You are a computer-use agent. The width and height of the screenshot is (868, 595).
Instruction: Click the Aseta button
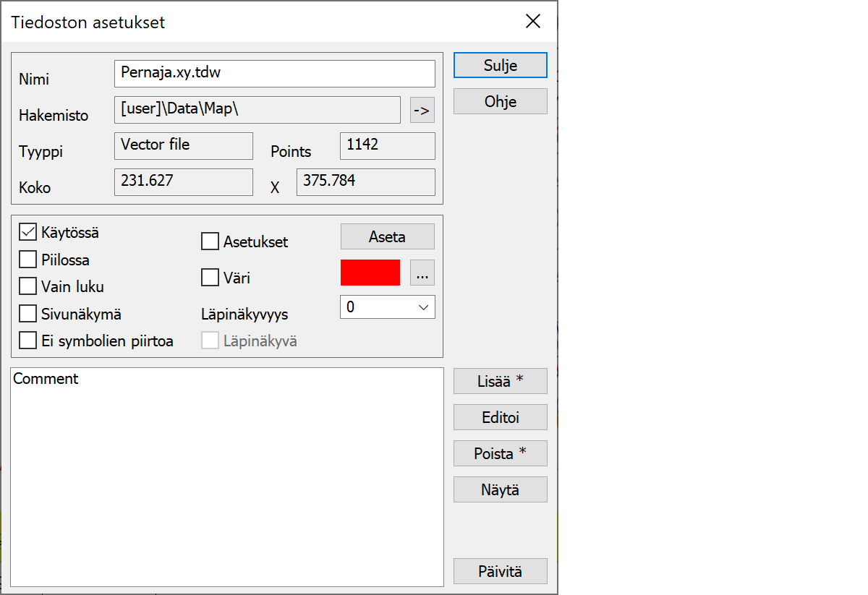387,236
